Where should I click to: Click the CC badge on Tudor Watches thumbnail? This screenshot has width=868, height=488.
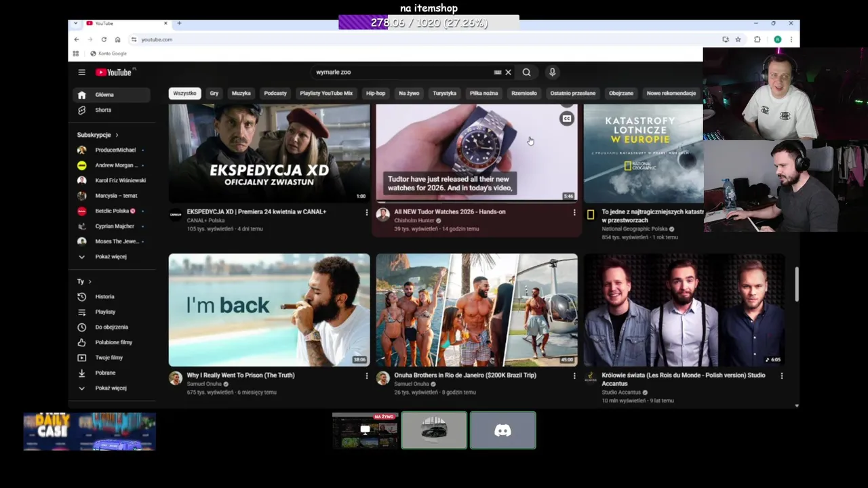566,119
